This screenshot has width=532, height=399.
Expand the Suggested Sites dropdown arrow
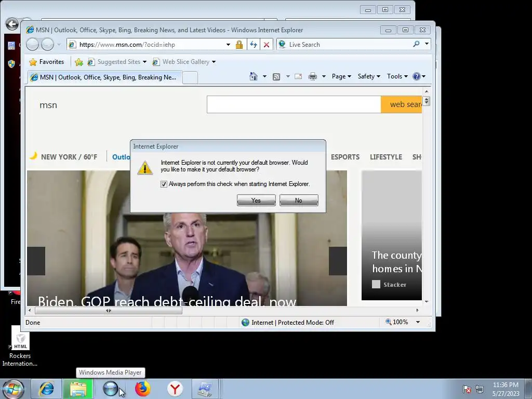pos(144,62)
